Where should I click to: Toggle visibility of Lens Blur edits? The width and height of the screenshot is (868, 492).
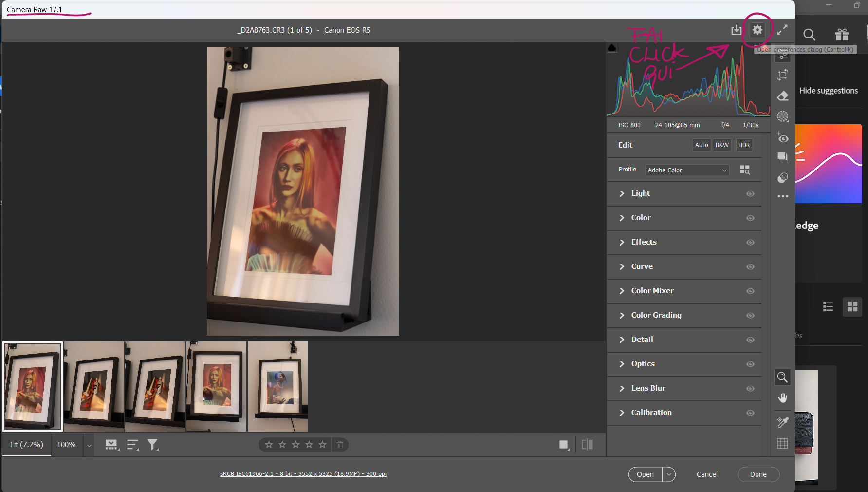pyautogui.click(x=750, y=389)
